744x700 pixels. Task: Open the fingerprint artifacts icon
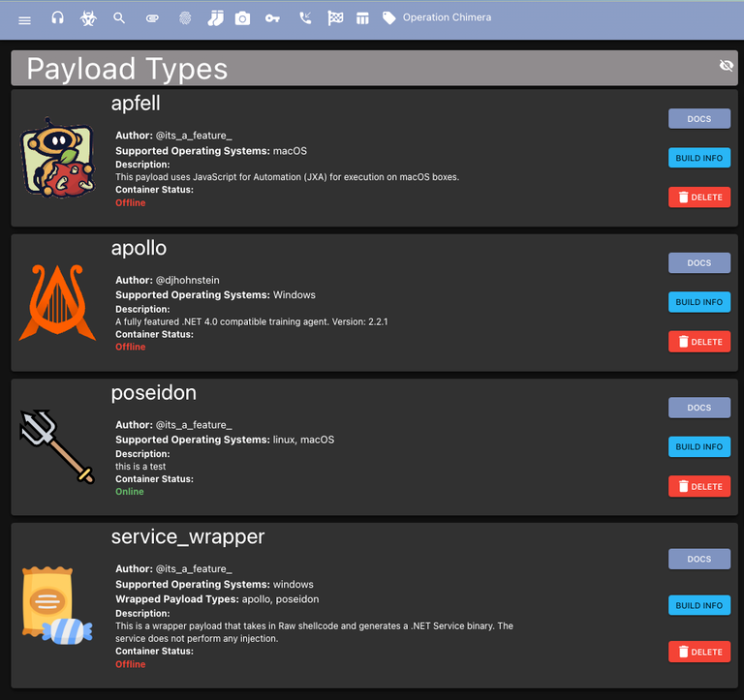[x=185, y=18]
